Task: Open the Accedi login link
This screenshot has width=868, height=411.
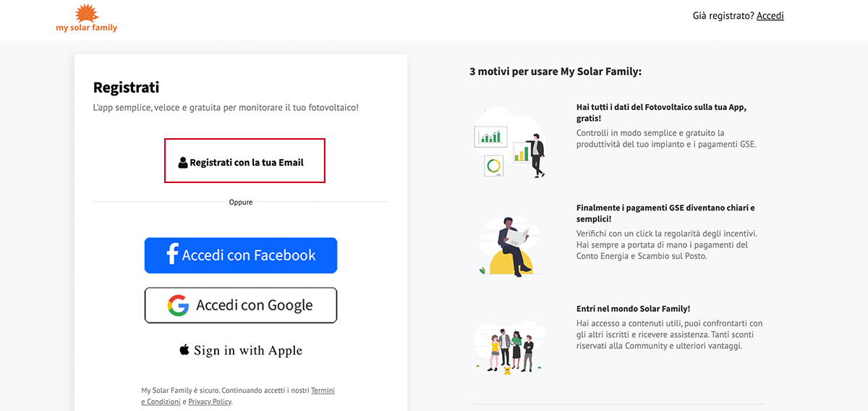Action: point(770,15)
